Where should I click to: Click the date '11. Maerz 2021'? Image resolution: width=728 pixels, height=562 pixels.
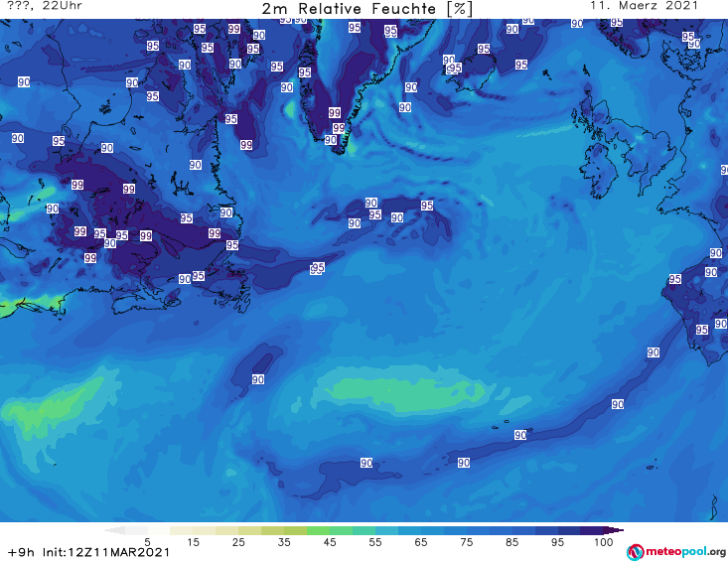644,6
